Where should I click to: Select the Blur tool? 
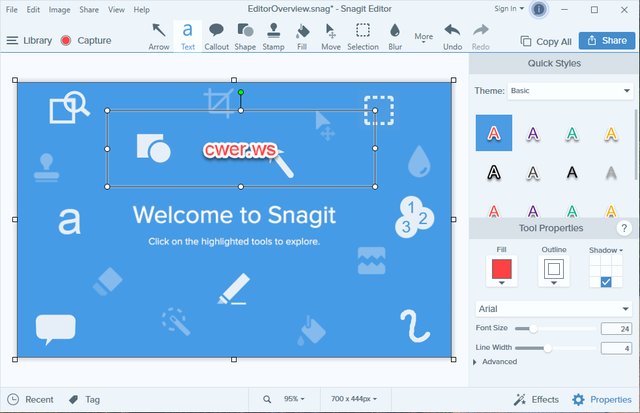point(395,35)
